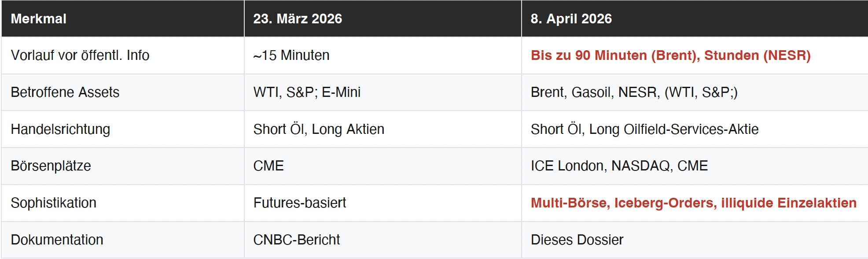Select the 'Dokumentation' row label
Image resolution: width=868 pixels, height=259 pixels.
[x=57, y=240]
